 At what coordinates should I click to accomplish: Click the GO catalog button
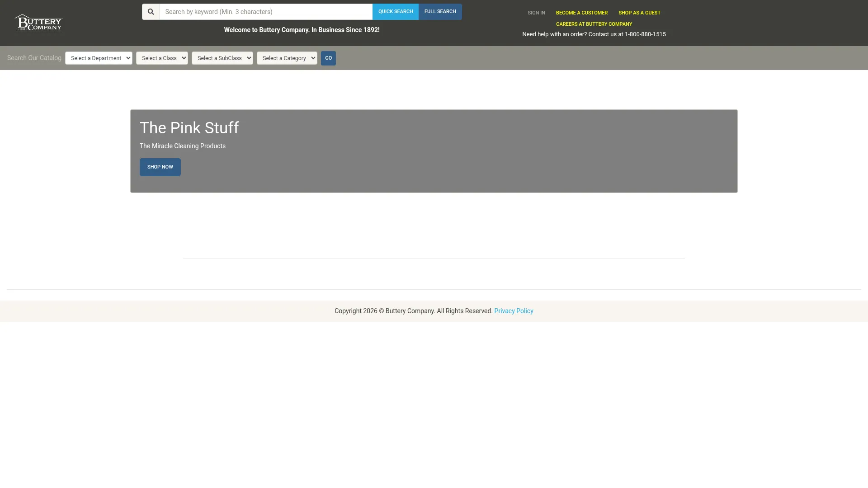328,58
